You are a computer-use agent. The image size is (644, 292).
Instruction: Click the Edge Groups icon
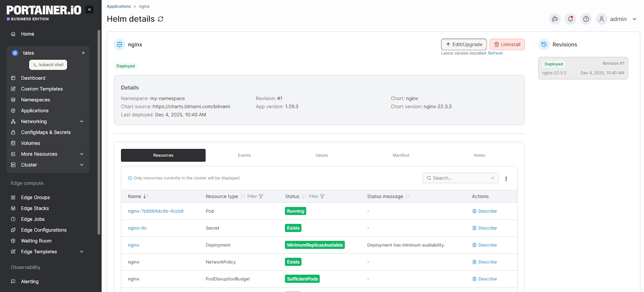click(13, 197)
